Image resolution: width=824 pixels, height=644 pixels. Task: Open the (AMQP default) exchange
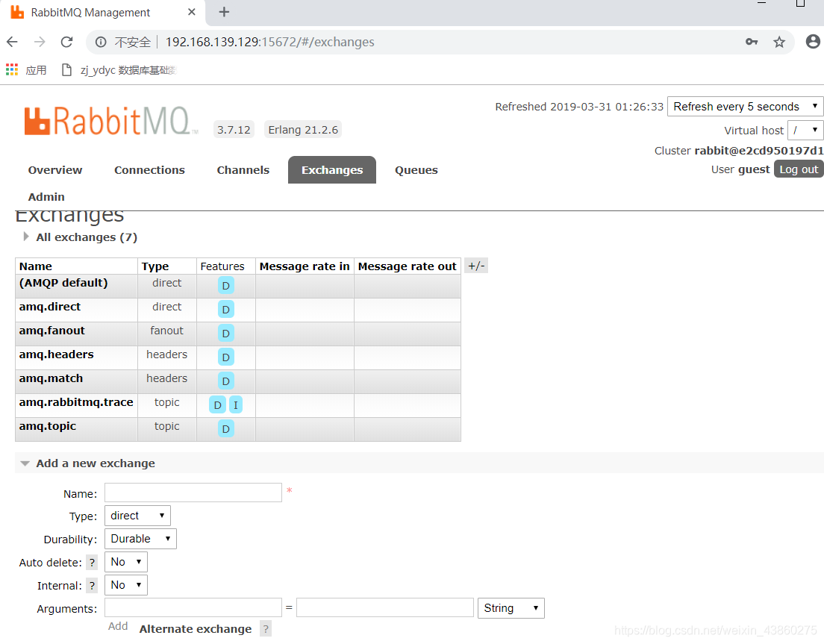(x=63, y=283)
